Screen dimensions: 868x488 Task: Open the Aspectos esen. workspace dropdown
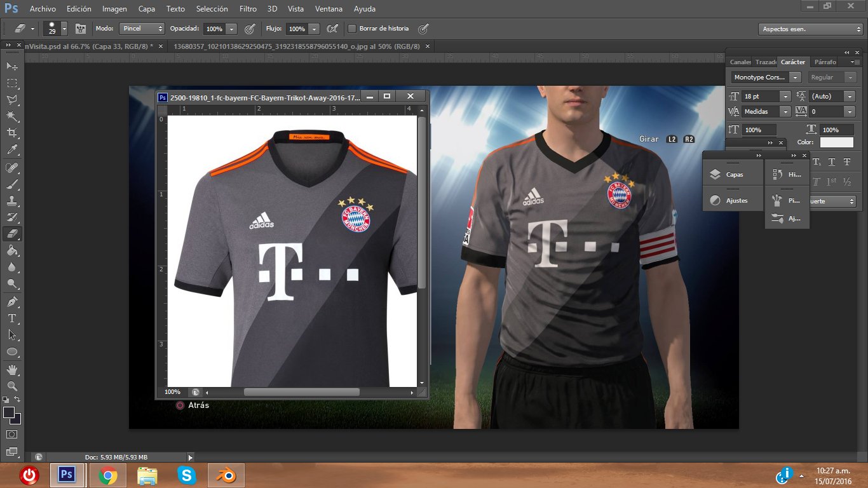810,29
